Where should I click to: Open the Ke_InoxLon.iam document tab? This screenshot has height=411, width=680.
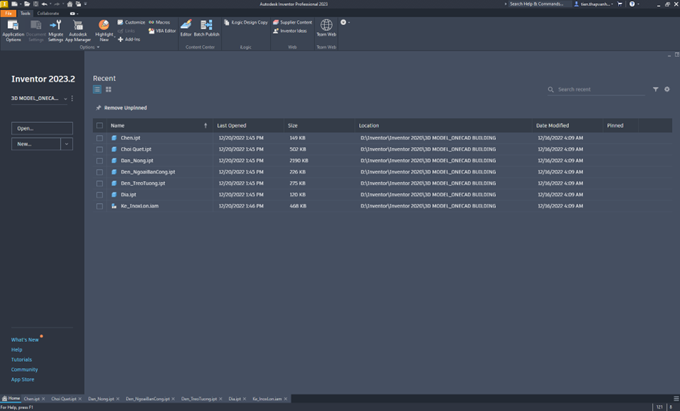267,399
